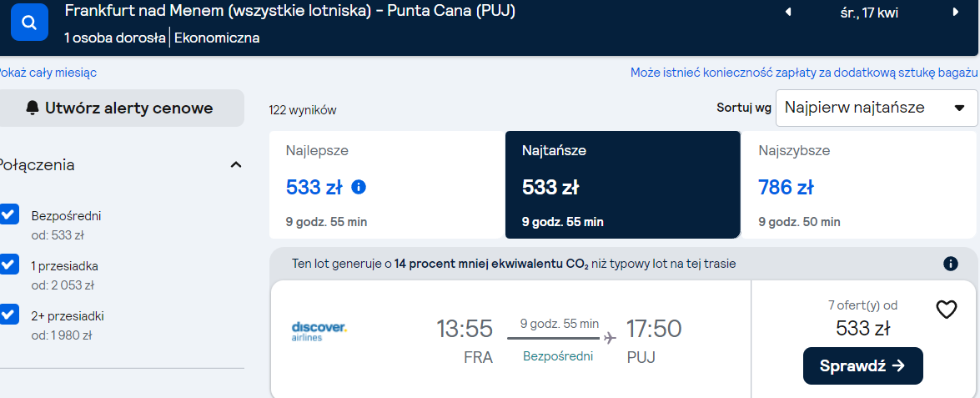The image size is (980, 398).
Task: Uncheck Bezpośredni checkbox
Action: [x=8, y=214]
